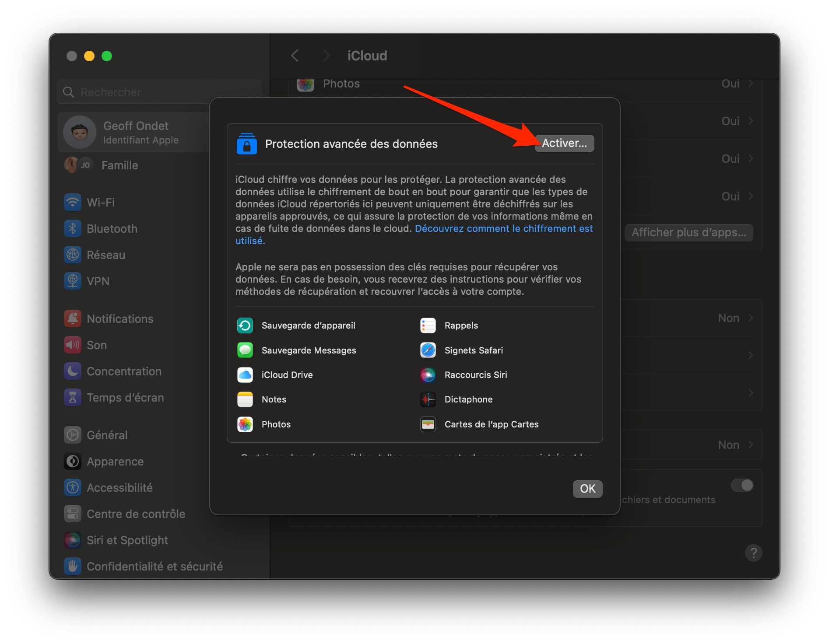Viewport: 829px width, 644px height.
Task: Click the Protection avancée lock icon
Action: click(x=246, y=144)
